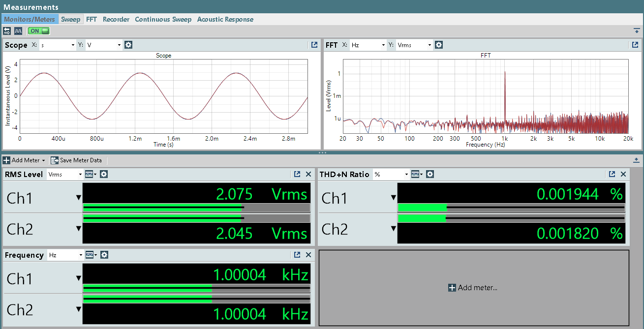The width and height of the screenshot is (644, 329).
Task: Expand Frequency Ch1 channel arrow
Action: (x=78, y=278)
